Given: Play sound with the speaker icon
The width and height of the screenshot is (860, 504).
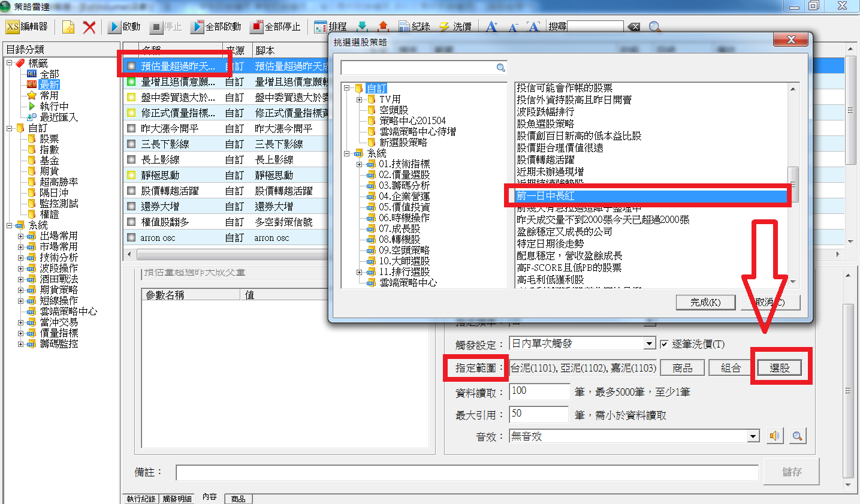Looking at the screenshot, I should [774, 436].
